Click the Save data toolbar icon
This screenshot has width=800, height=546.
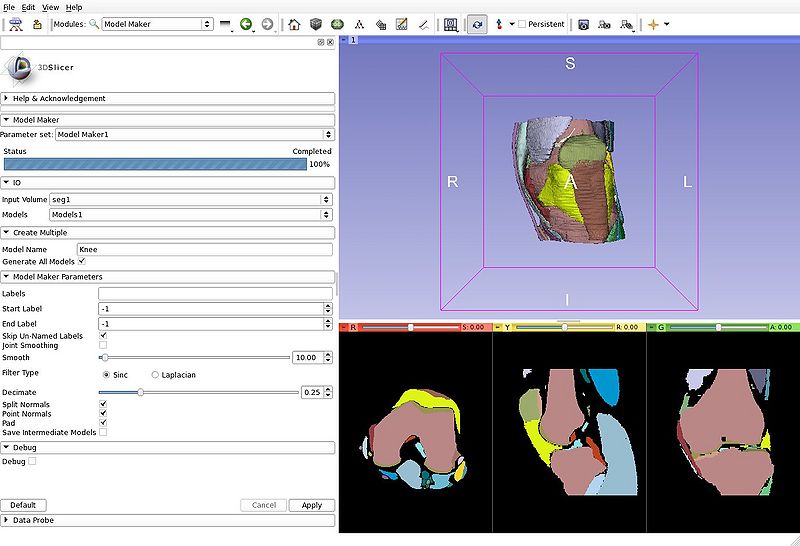37,24
